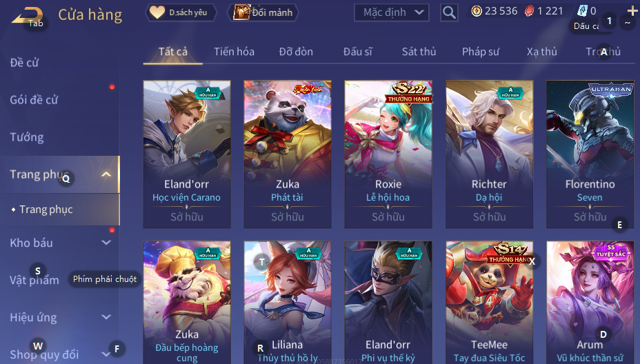
Task: Click the chest icon beside Đổi mảnh
Action: 241,12
